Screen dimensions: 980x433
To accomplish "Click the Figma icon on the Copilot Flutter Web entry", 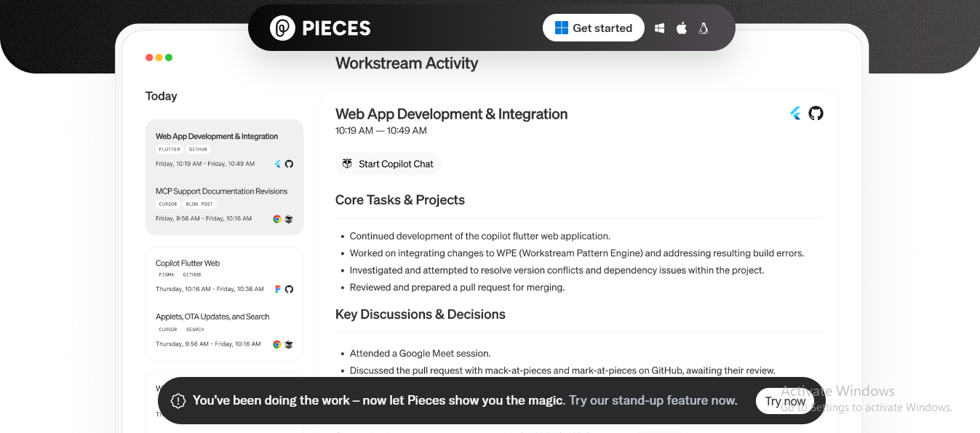I will [278, 290].
